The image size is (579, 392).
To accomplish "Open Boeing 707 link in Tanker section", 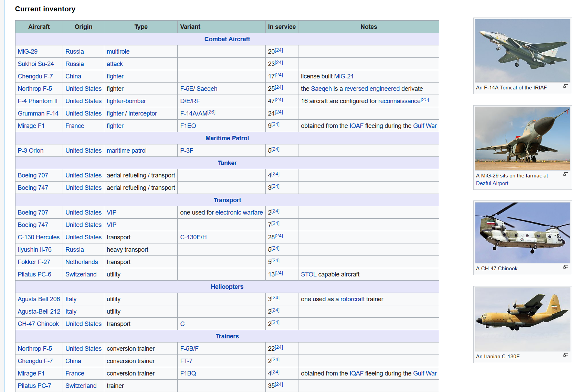I will pos(33,175).
